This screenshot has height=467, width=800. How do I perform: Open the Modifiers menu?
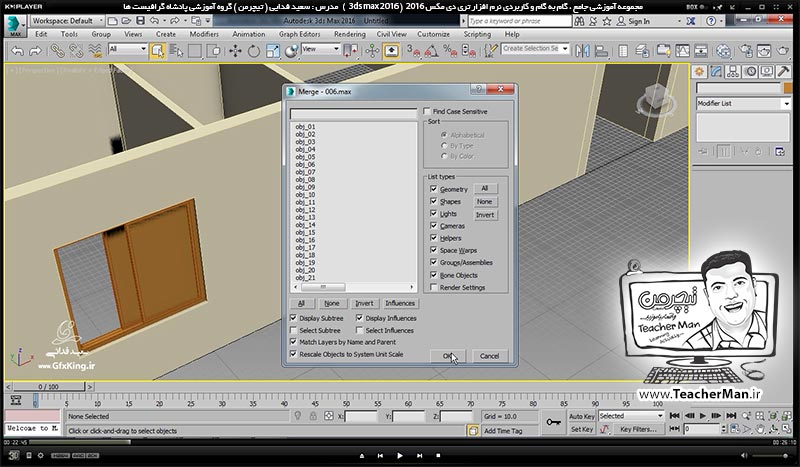pos(204,34)
